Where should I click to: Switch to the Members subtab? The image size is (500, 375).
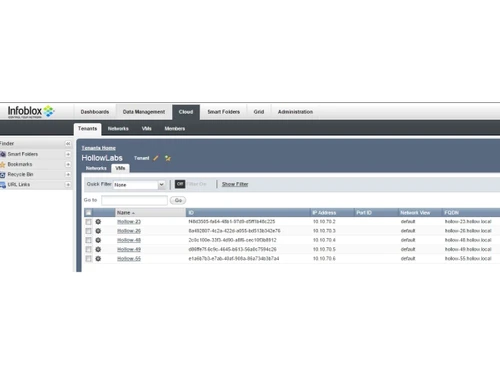[x=175, y=129]
